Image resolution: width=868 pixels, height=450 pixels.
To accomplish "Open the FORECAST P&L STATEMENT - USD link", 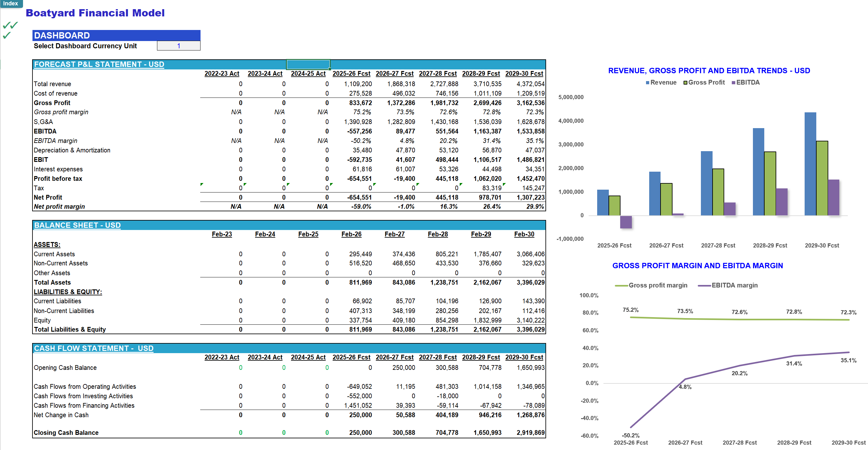I will click(x=99, y=64).
